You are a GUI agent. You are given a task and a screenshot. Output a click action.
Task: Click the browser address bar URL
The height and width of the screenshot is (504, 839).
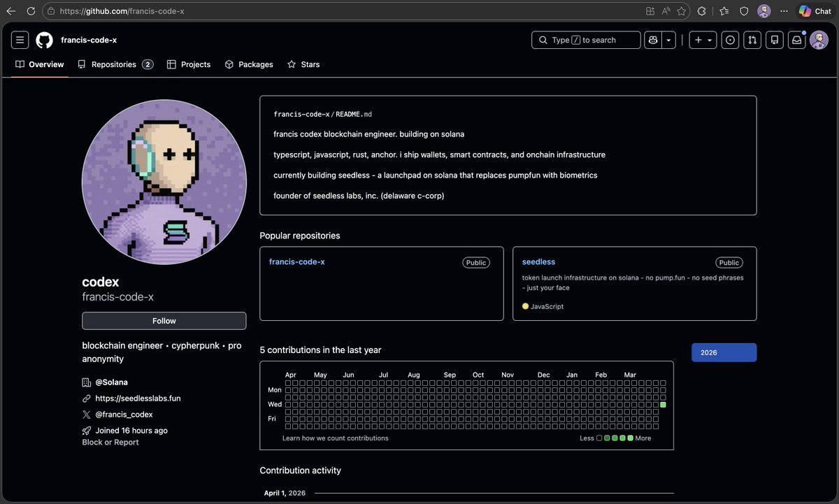122,11
